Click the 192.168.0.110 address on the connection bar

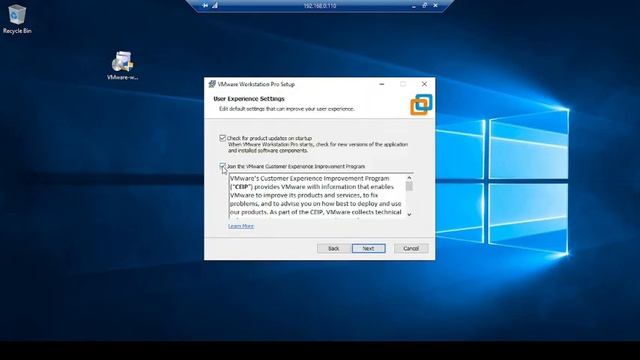pos(320,6)
